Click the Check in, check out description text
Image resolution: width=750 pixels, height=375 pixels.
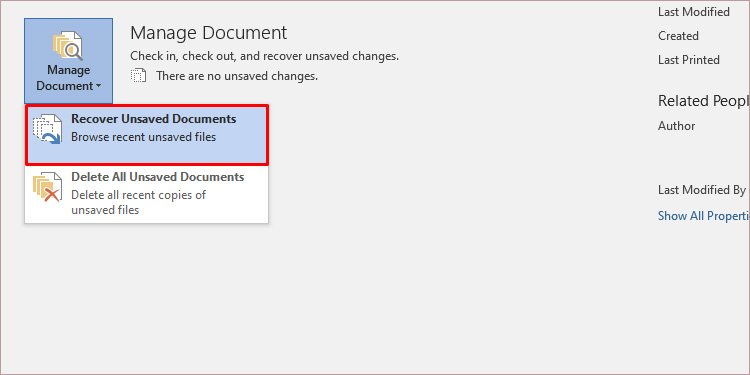point(265,56)
